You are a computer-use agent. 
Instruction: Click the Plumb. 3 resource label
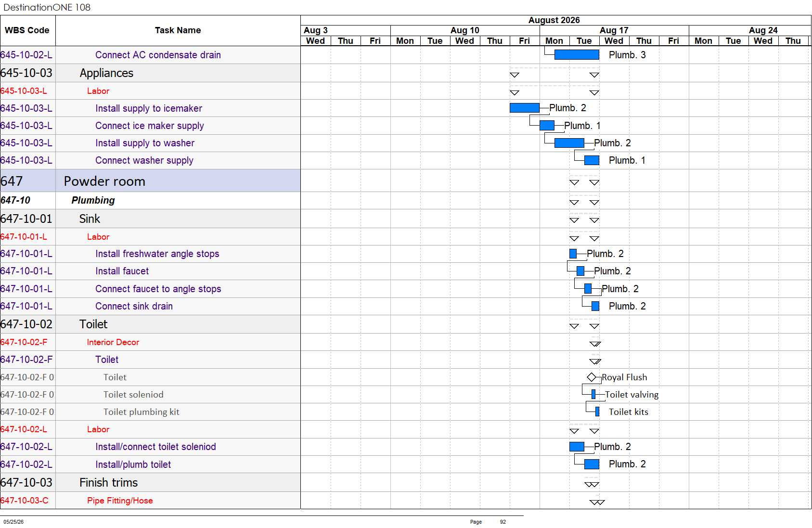(627, 55)
